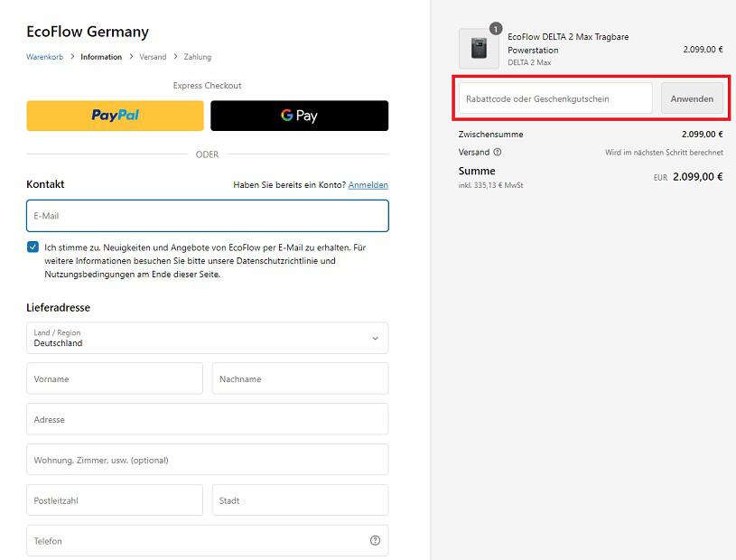Select the Information breadcrumb step
This screenshot has height=560, width=736.
pos(101,57)
